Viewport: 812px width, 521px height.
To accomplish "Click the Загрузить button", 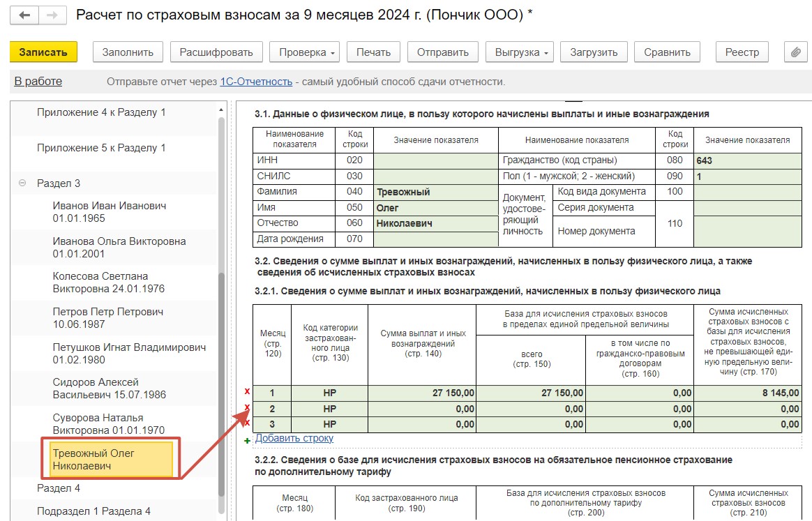I will pos(594,52).
